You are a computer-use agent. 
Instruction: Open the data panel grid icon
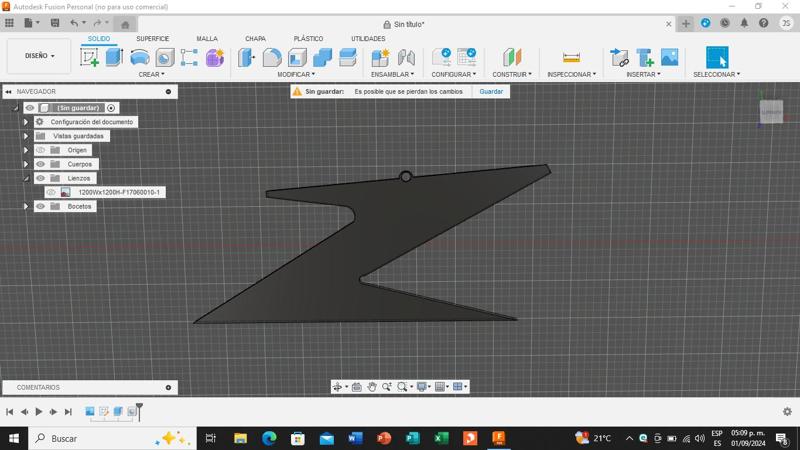tap(9, 23)
